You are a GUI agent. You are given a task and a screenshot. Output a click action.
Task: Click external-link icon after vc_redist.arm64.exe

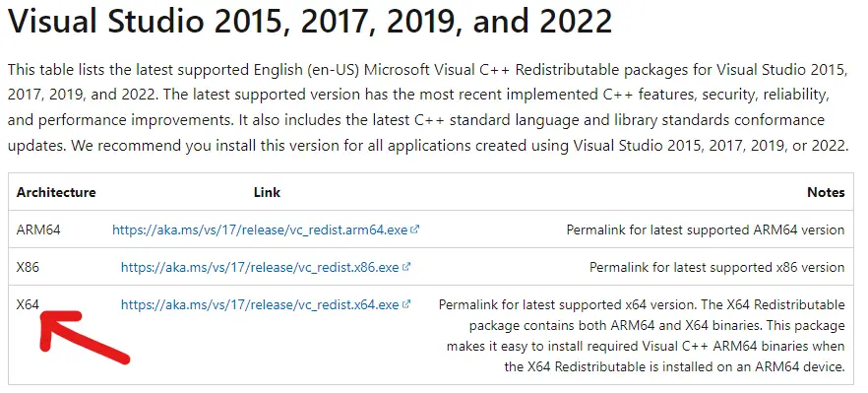tap(415, 229)
